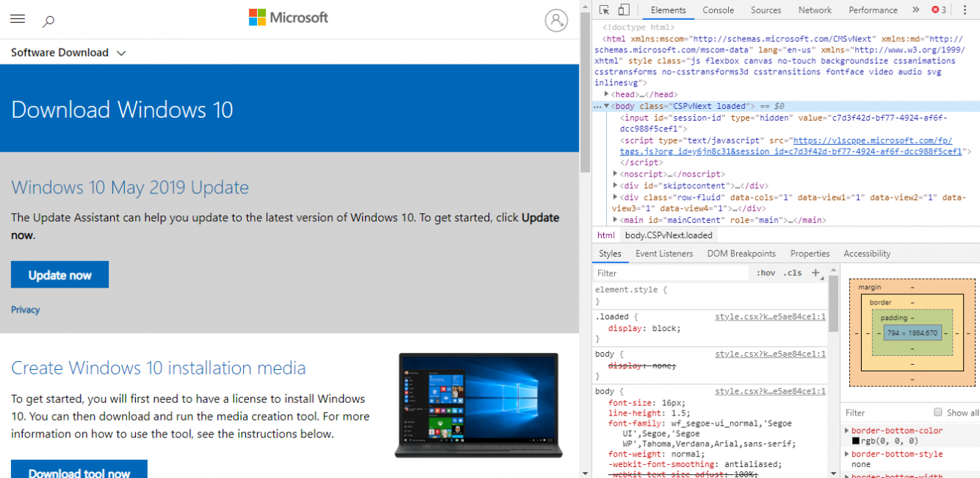Viewport: 980px width, 478px height.
Task: Open the DevTools three-dot customize menu
Action: coord(965,10)
